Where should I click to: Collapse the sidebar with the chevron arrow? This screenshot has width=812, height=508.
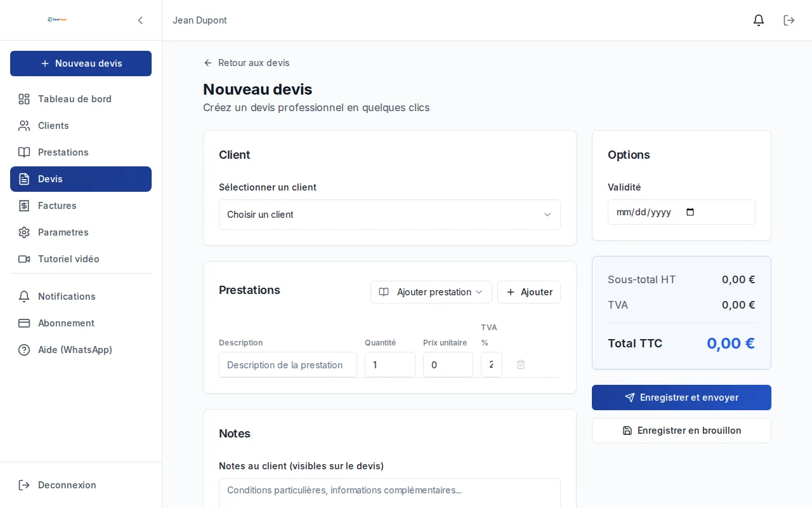(x=140, y=20)
